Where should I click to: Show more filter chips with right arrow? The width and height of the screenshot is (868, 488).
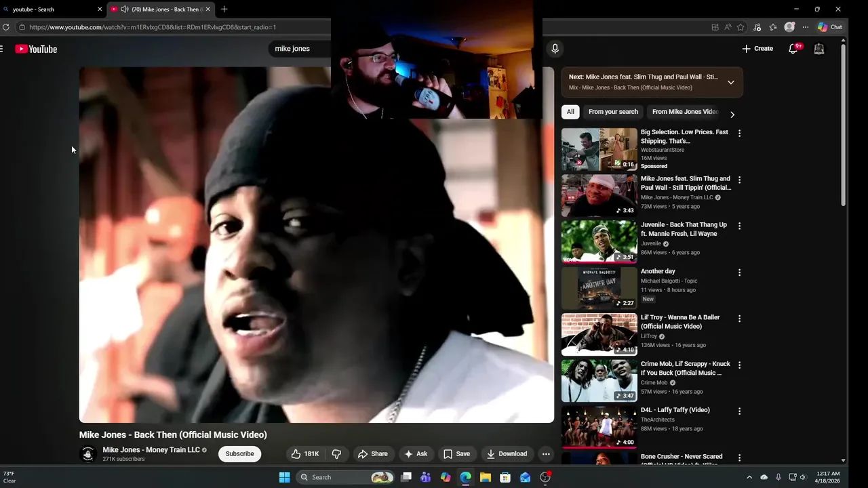(x=732, y=115)
